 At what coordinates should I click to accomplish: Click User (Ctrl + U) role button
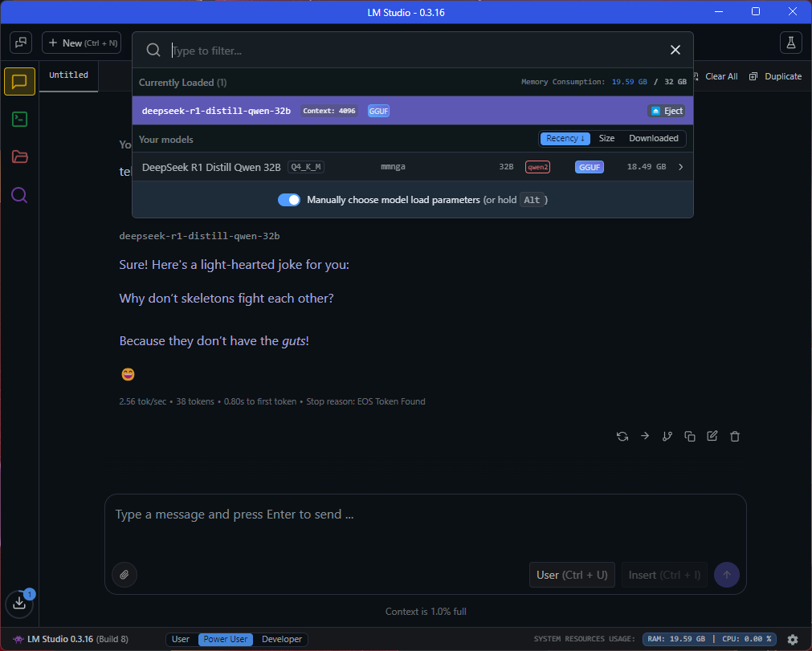click(572, 575)
